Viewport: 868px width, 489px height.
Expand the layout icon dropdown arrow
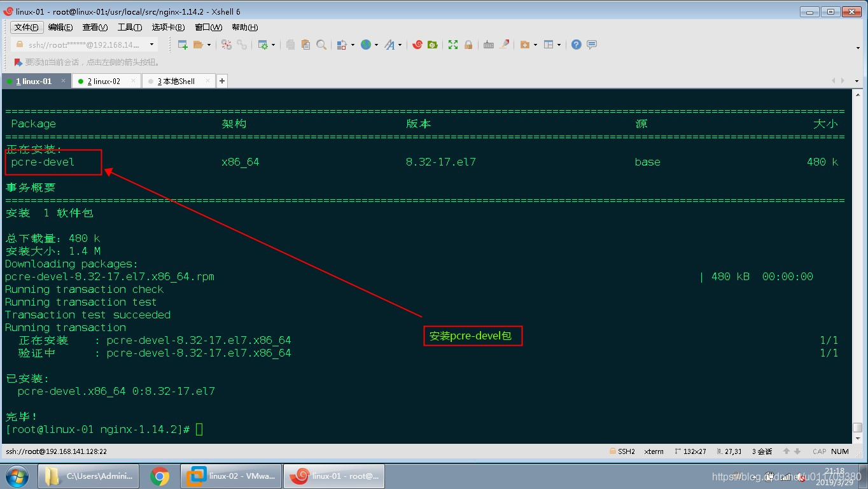click(x=559, y=45)
